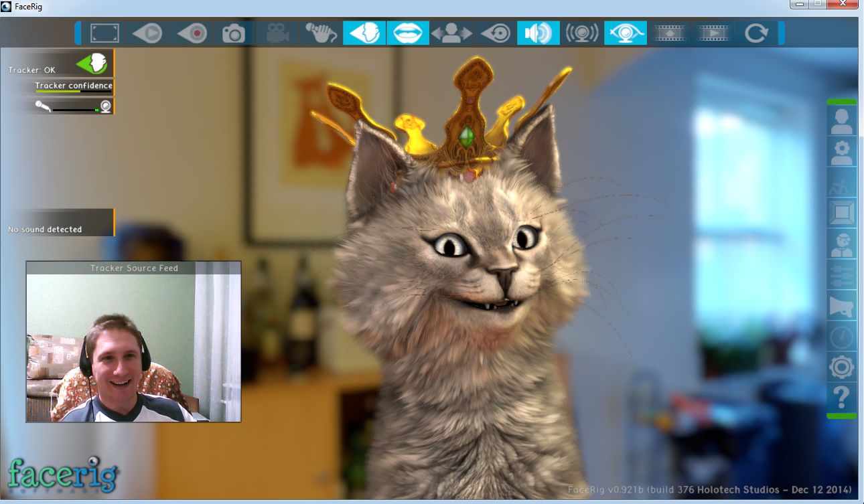Click the Tracker: OK status flag
The height and width of the screenshot is (504, 864).
(57, 65)
